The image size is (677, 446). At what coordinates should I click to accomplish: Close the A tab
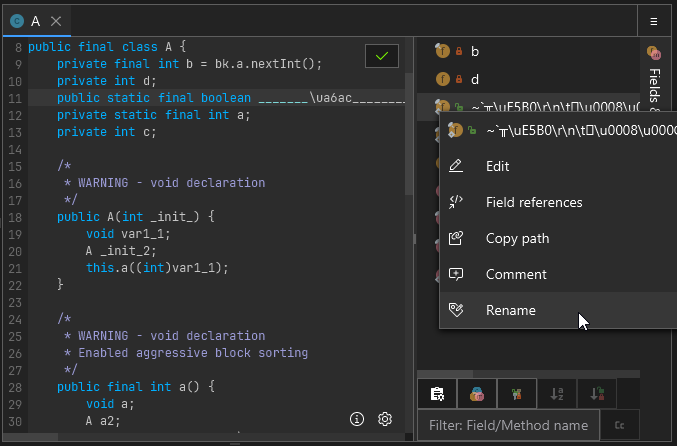[x=56, y=21]
